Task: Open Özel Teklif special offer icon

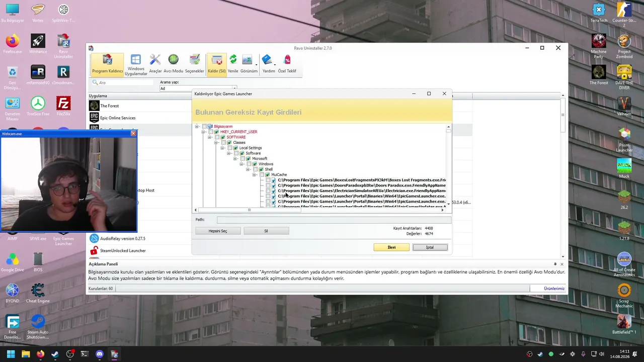Action: 287,64
